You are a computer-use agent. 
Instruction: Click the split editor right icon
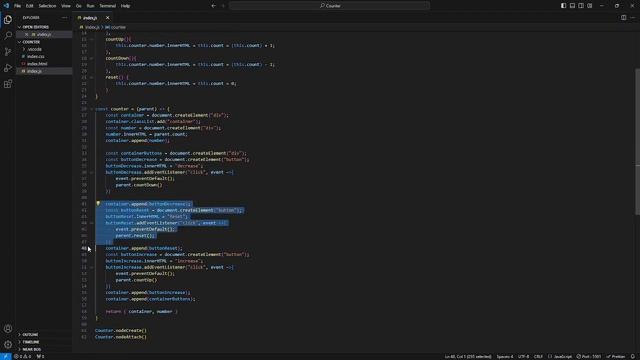click(x=624, y=18)
